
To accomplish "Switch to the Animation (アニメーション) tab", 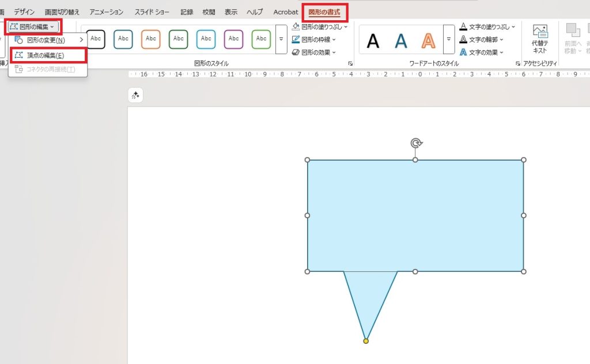I will 106,12.
